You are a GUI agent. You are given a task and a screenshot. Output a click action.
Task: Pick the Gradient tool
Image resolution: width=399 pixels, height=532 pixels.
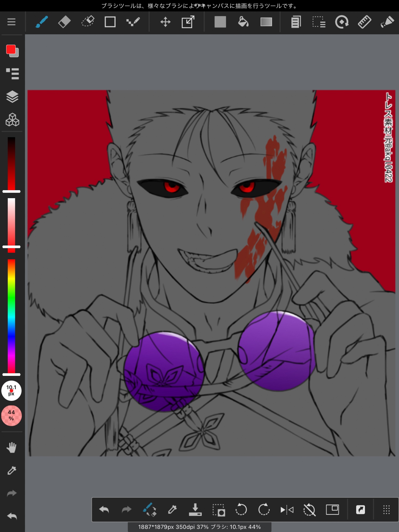pyautogui.click(x=266, y=22)
